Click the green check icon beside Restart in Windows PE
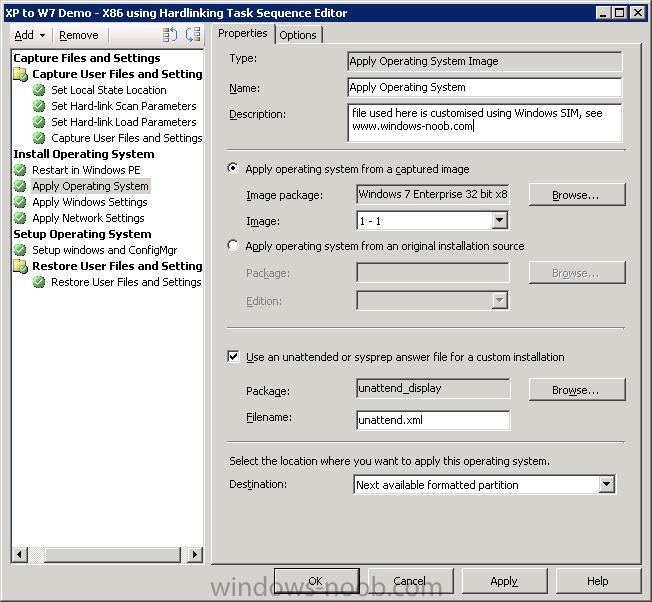Screen dimensions: 652x602 [20, 170]
